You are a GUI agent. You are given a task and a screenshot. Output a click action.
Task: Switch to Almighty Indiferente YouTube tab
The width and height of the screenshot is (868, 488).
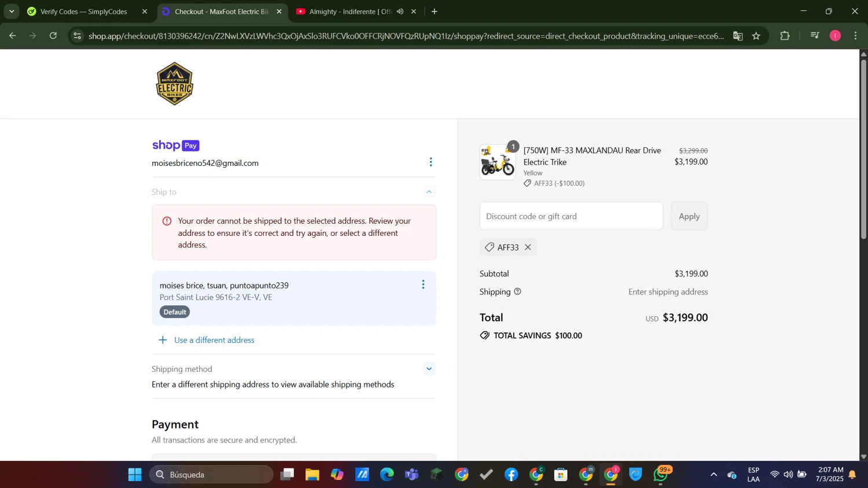pyautogui.click(x=347, y=12)
